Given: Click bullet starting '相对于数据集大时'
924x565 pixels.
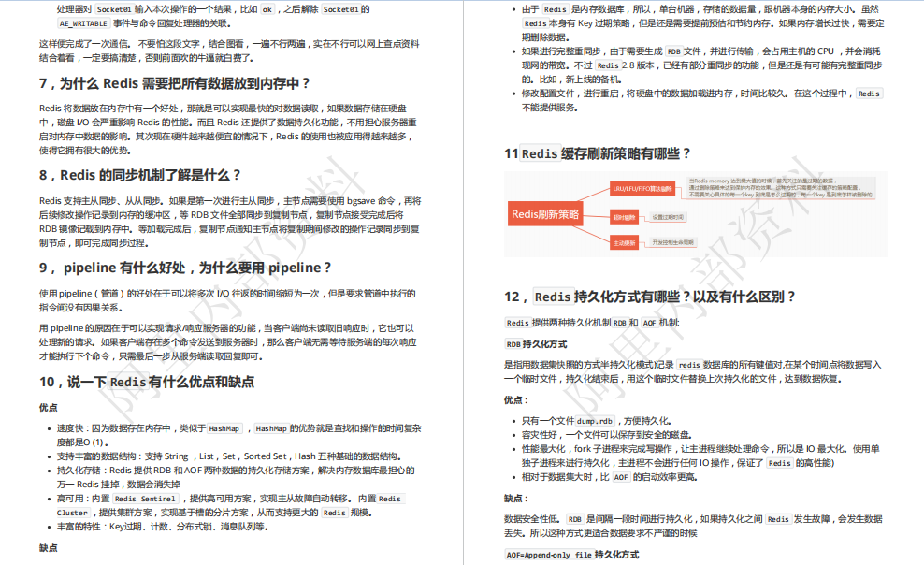Looking at the screenshot, I should [610, 477].
